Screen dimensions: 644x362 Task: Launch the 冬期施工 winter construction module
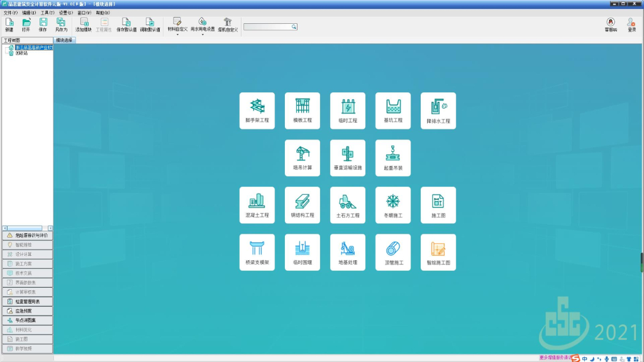(x=392, y=206)
